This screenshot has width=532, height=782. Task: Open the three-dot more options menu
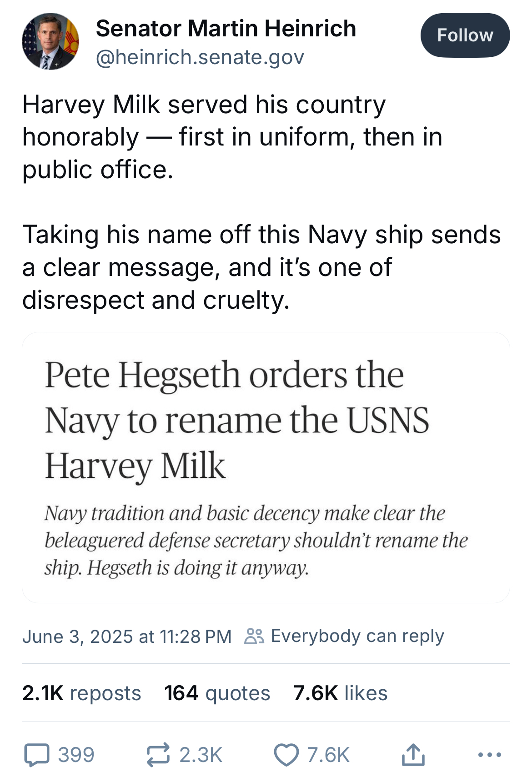490,755
